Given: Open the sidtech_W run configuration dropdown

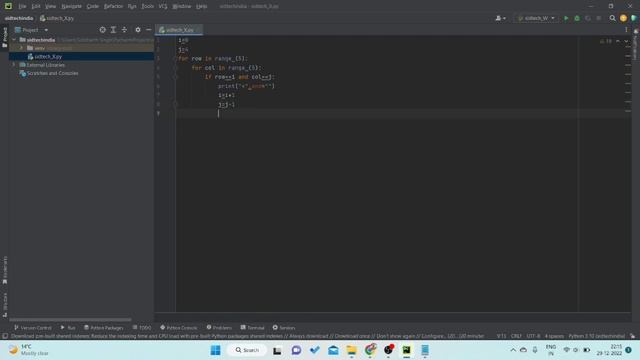Looking at the screenshot, I should [536, 18].
